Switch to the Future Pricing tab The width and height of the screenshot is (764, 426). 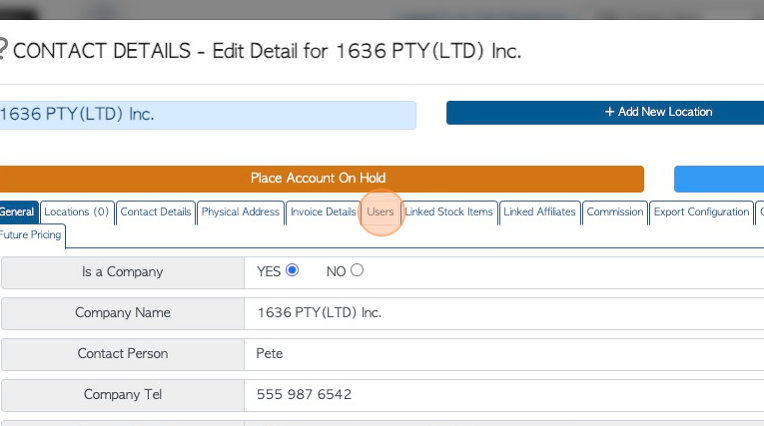click(x=31, y=235)
